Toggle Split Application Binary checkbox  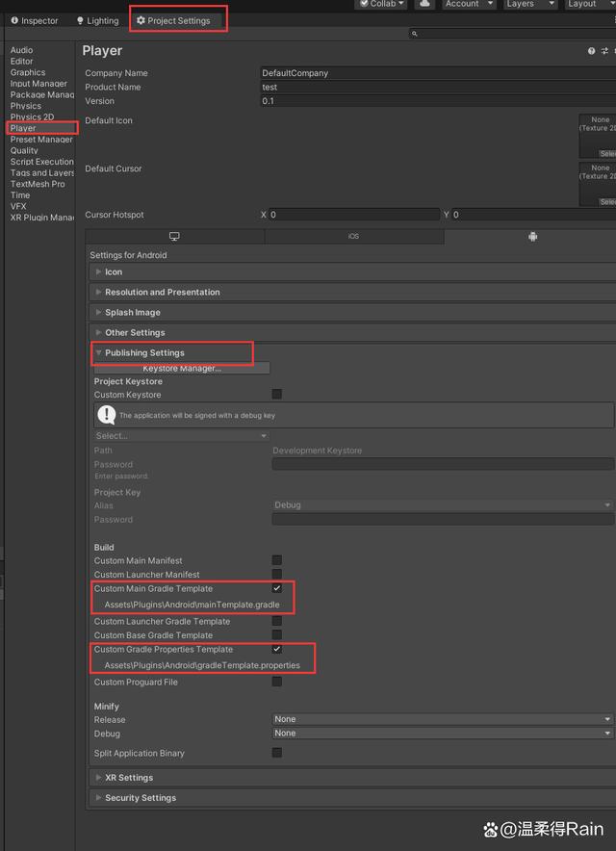click(x=277, y=752)
